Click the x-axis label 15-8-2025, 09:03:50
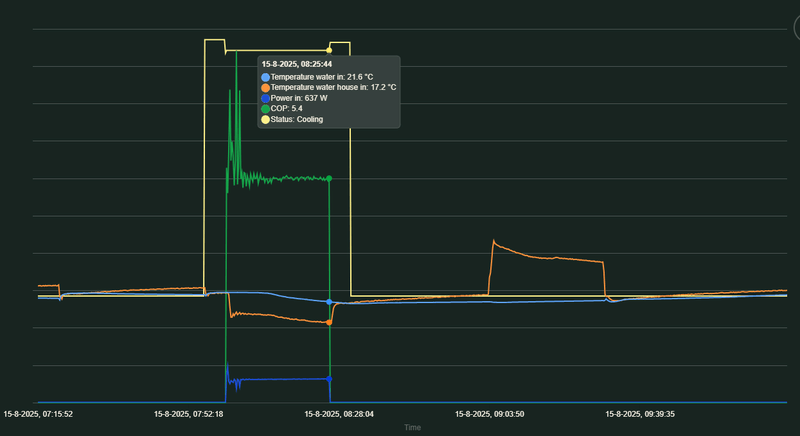The image size is (800, 436). coord(490,414)
